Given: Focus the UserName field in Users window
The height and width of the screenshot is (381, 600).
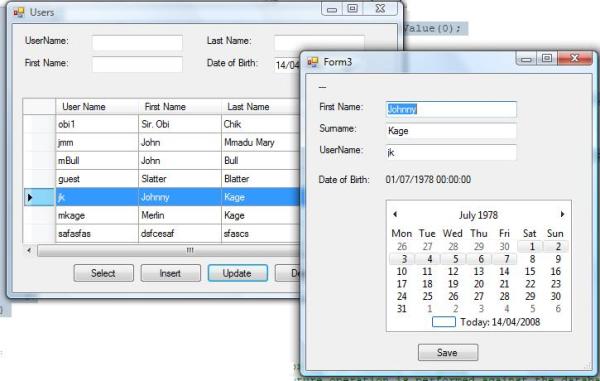Looking at the screenshot, I should coord(137,42).
